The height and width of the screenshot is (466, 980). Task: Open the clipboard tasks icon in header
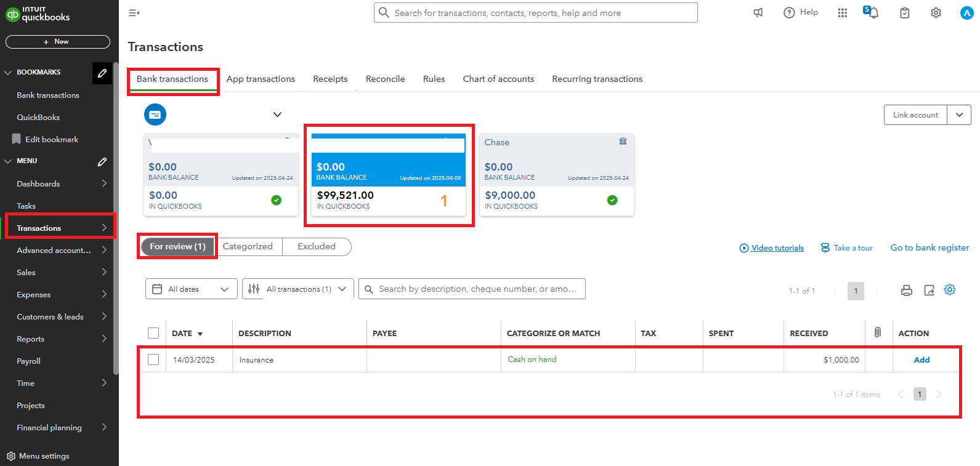pyautogui.click(x=904, y=13)
